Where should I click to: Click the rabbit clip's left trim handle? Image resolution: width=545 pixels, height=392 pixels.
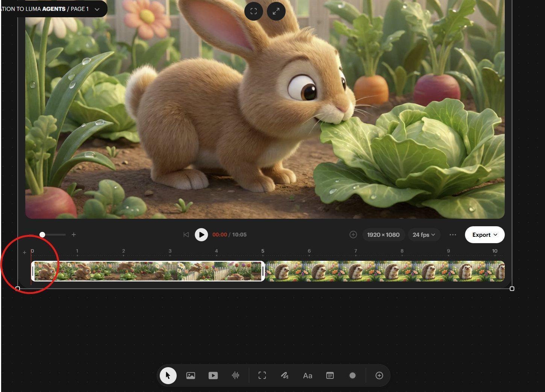33,271
